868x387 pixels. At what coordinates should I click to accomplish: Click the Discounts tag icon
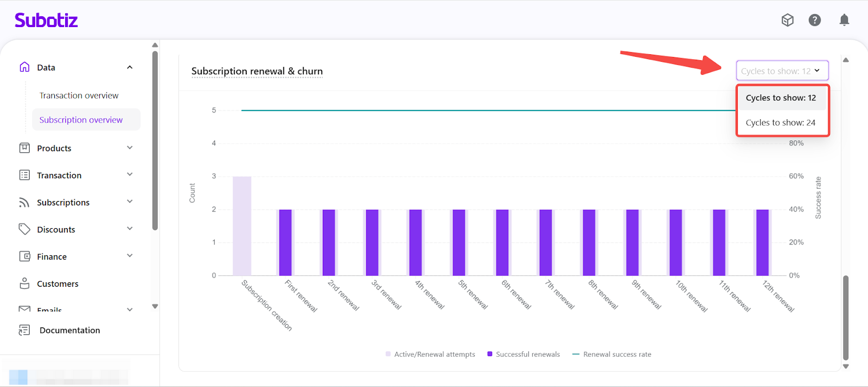click(x=24, y=229)
